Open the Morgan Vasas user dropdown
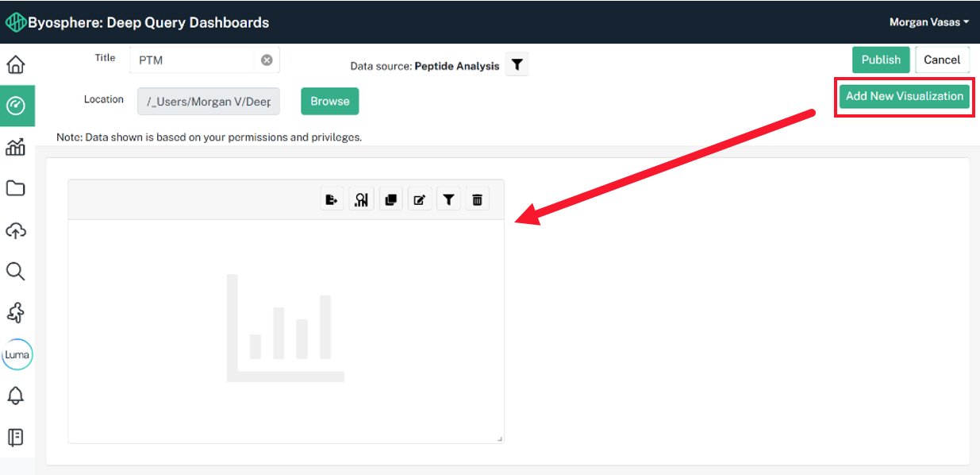980x475 pixels. [929, 22]
